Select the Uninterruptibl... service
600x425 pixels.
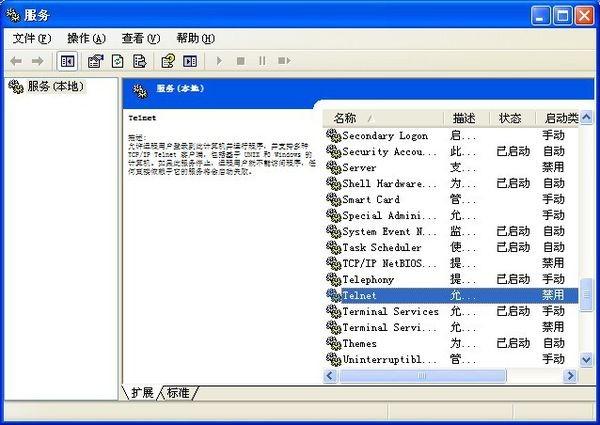coord(452,359)
